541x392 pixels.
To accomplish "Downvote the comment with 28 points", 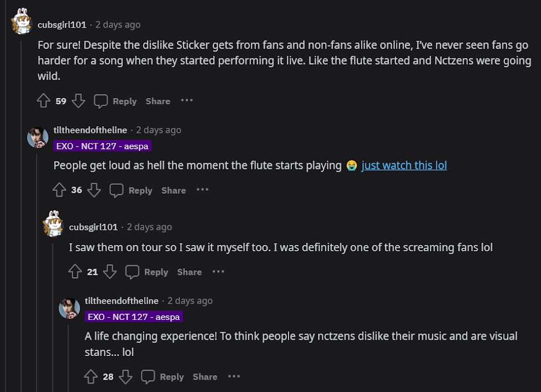I will [126, 377].
